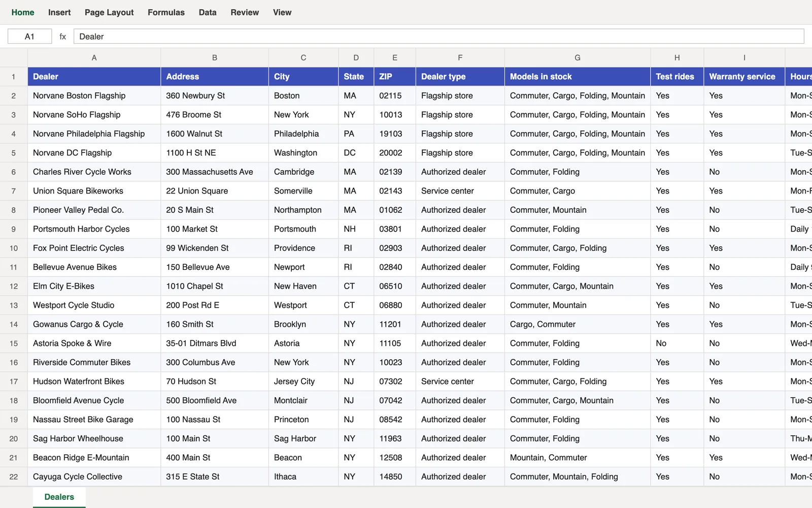The width and height of the screenshot is (812, 508).
Task: Switch to the Insert tab
Action: click(59, 12)
